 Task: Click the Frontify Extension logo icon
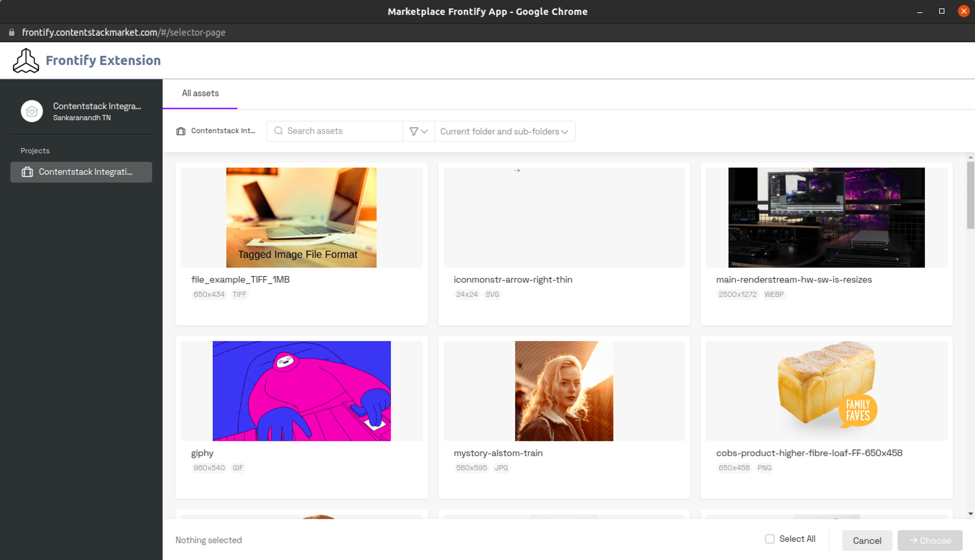(26, 60)
